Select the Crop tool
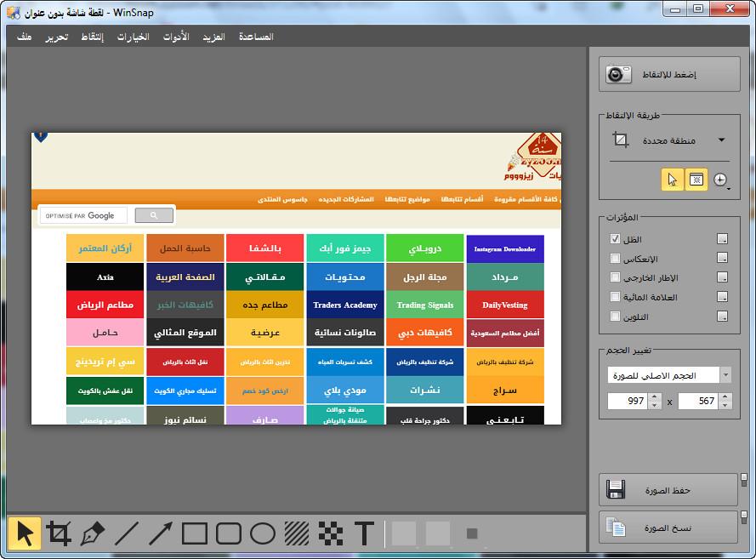 [59, 533]
